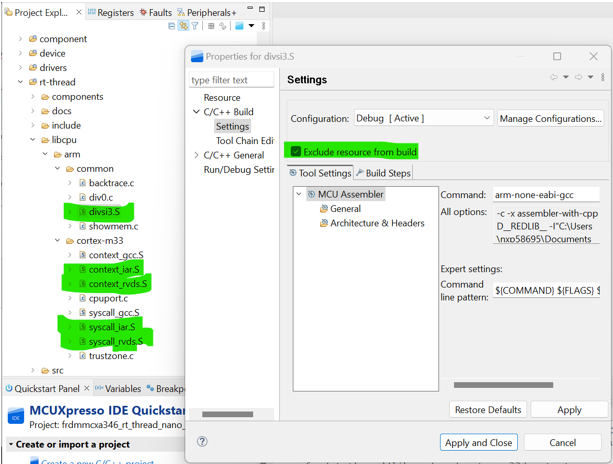Open the filter funnel icon in Project Explorer
Image resolution: width=613 pixels, height=464 pixels.
[195, 26]
